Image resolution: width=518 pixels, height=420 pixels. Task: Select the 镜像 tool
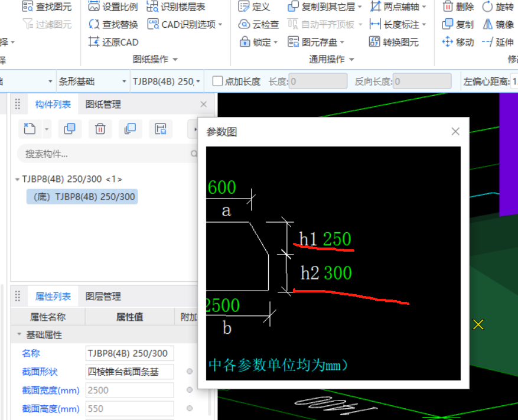498,24
